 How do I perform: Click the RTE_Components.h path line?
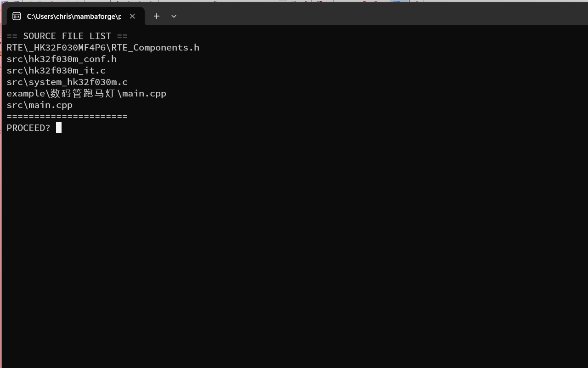pos(103,47)
